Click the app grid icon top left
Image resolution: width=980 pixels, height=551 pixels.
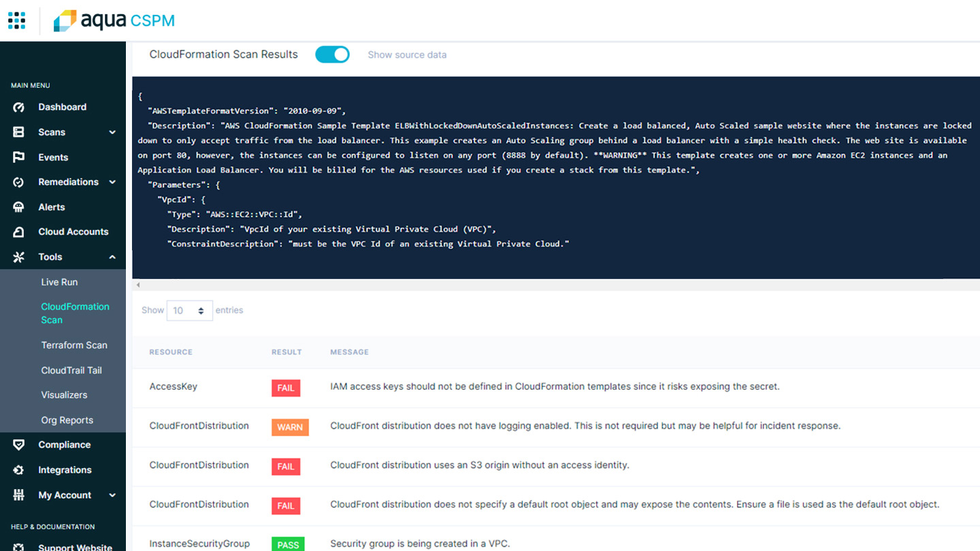(x=16, y=20)
